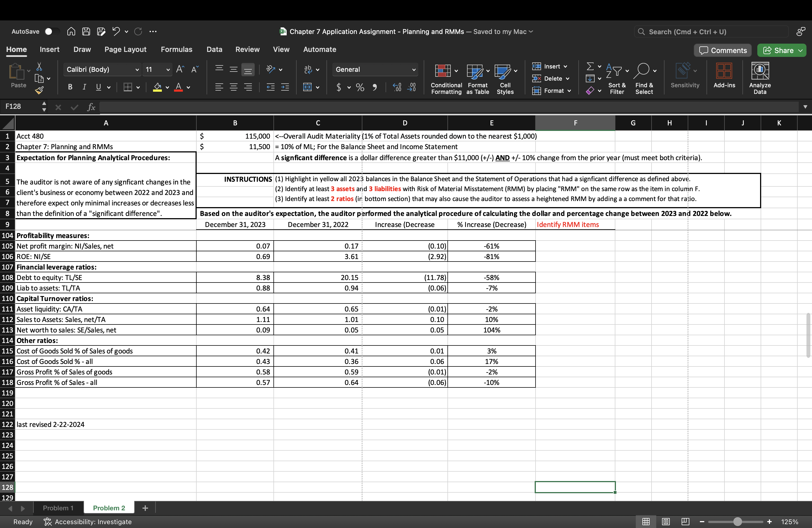Image resolution: width=812 pixels, height=528 pixels.
Task: Switch to Page Layout view in status bar
Action: click(x=666, y=522)
